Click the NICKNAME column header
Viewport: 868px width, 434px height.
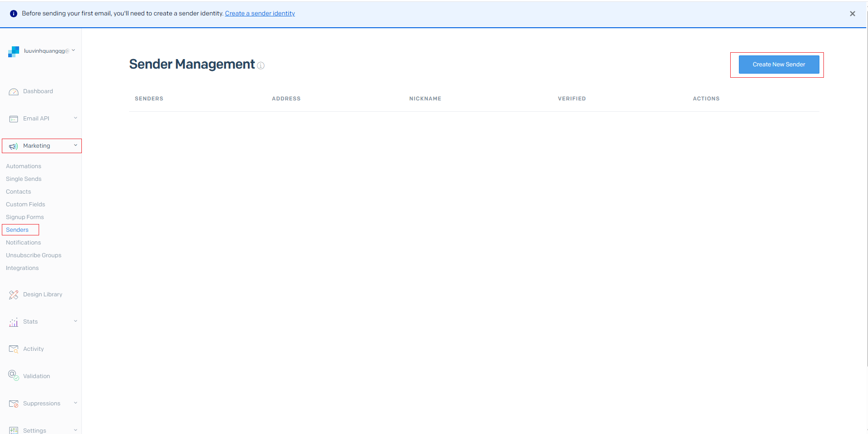pyautogui.click(x=425, y=99)
